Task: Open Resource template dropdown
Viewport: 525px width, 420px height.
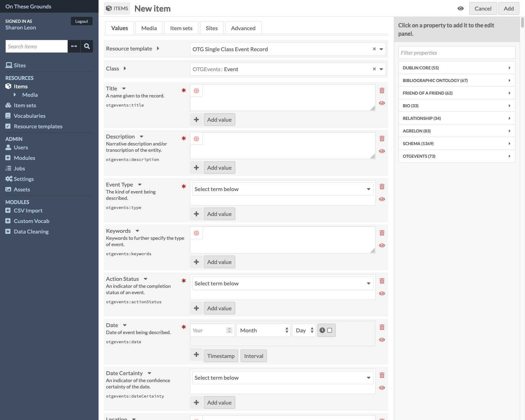Action: [288, 49]
